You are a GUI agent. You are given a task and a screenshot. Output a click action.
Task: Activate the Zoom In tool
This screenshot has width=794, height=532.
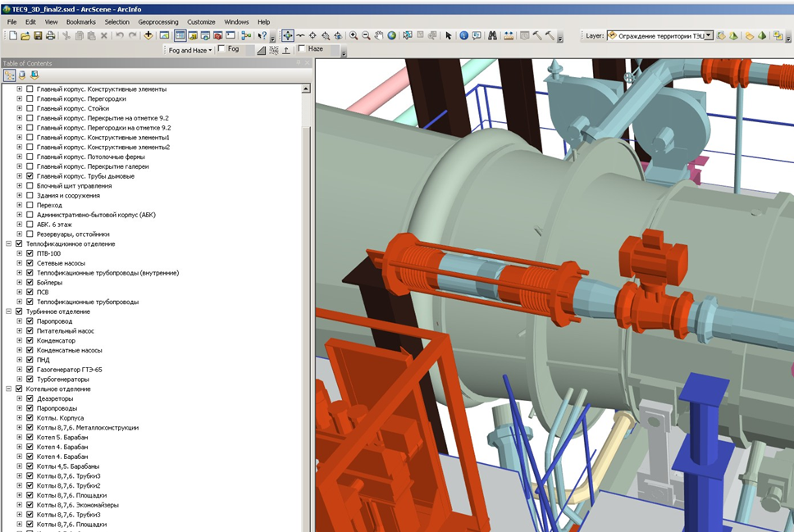point(354,35)
